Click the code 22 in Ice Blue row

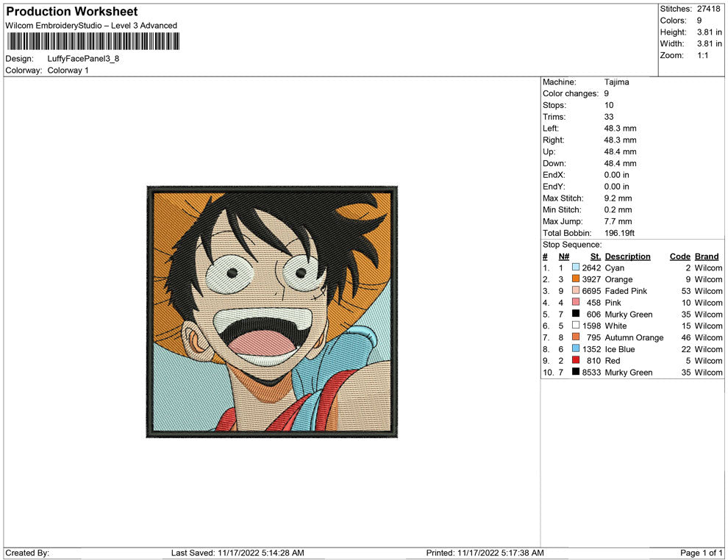click(686, 349)
